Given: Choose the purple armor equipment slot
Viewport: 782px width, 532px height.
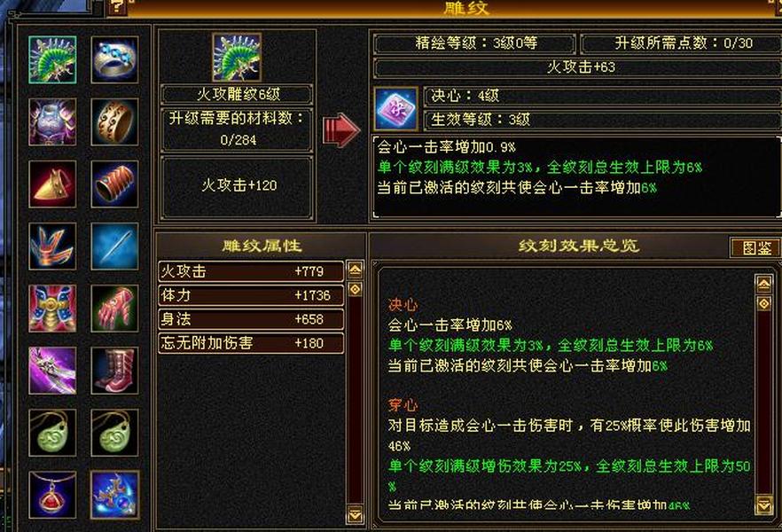Looking at the screenshot, I should click(x=52, y=121).
